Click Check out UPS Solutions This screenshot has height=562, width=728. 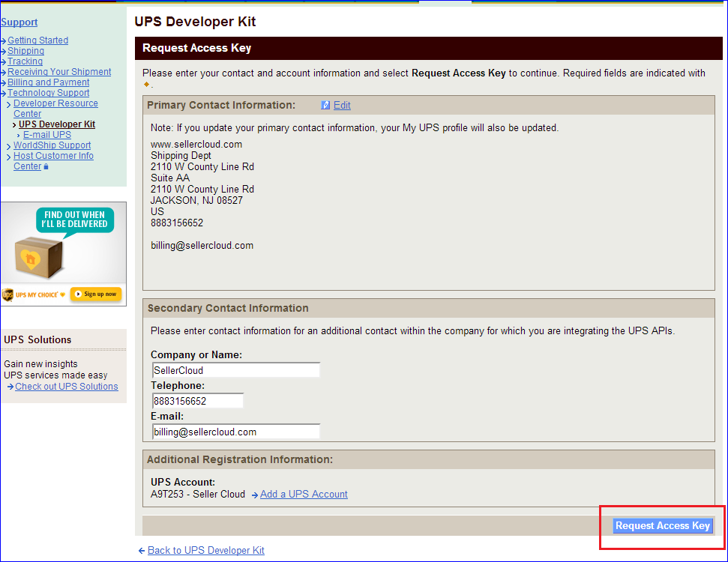pos(67,387)
